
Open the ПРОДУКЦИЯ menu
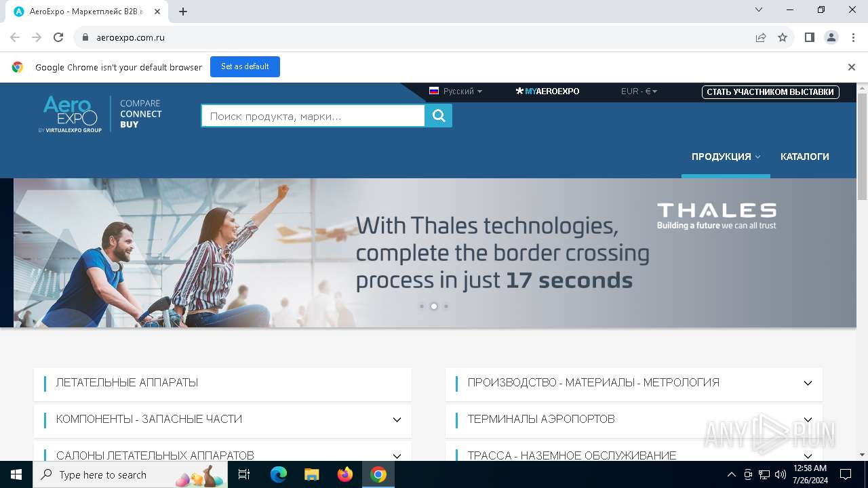[x=726, y=157]
